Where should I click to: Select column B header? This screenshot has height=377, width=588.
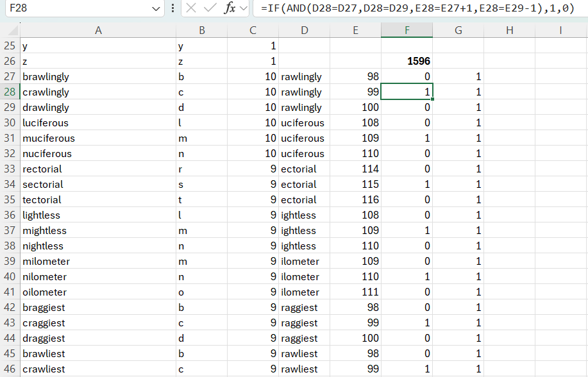point(202,30)
